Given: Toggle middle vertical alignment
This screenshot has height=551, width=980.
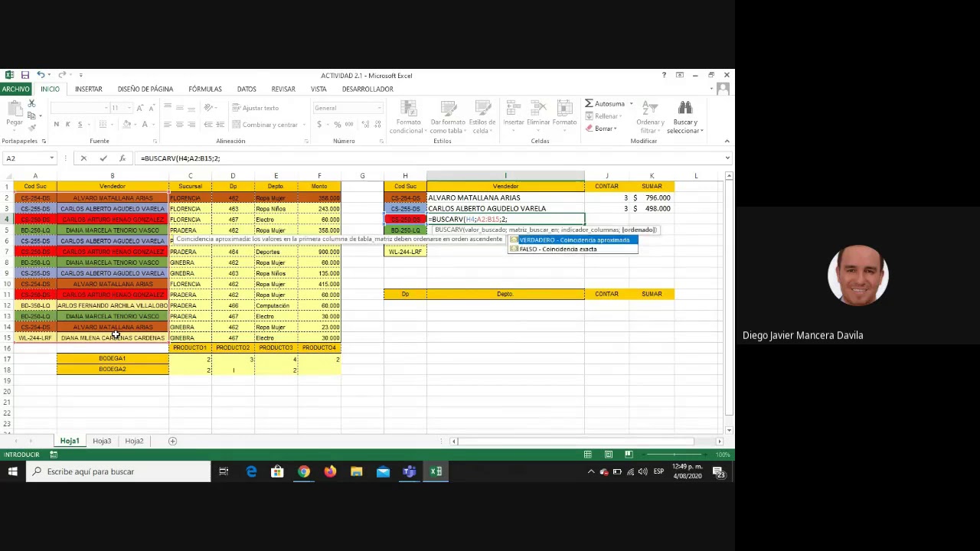Looking at the screenshot, I should click(179, 108).
